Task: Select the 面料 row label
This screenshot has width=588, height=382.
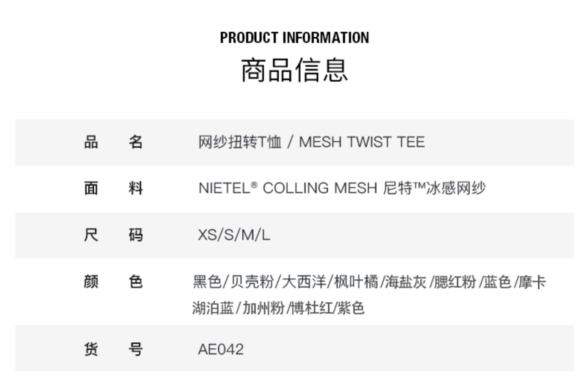Action: [113, 188]
